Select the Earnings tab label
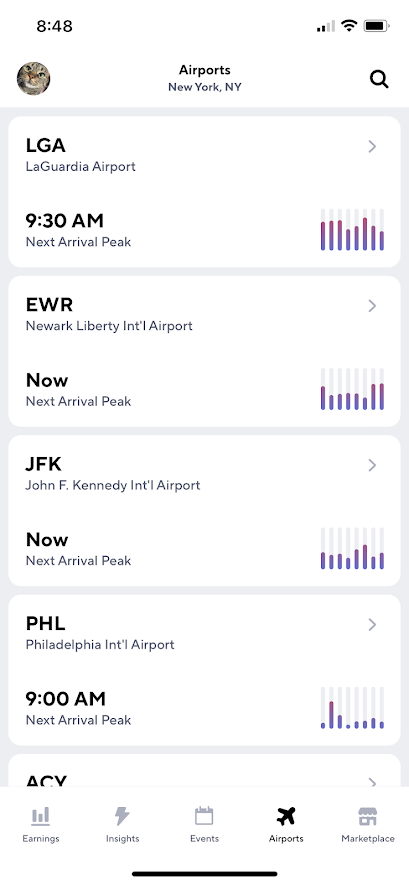The width and height of the screenshot is (409, 885). (x=41, y=839)
